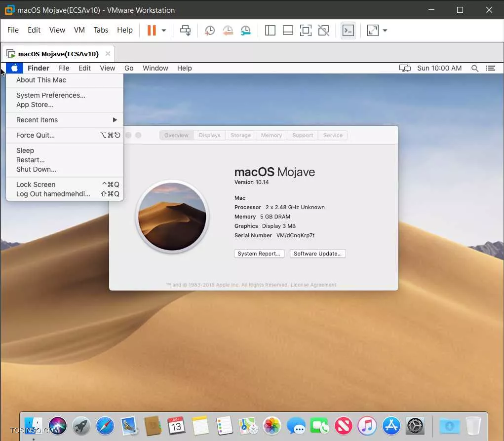Open Launchpad from the Dock

click(x=81, y=426)
